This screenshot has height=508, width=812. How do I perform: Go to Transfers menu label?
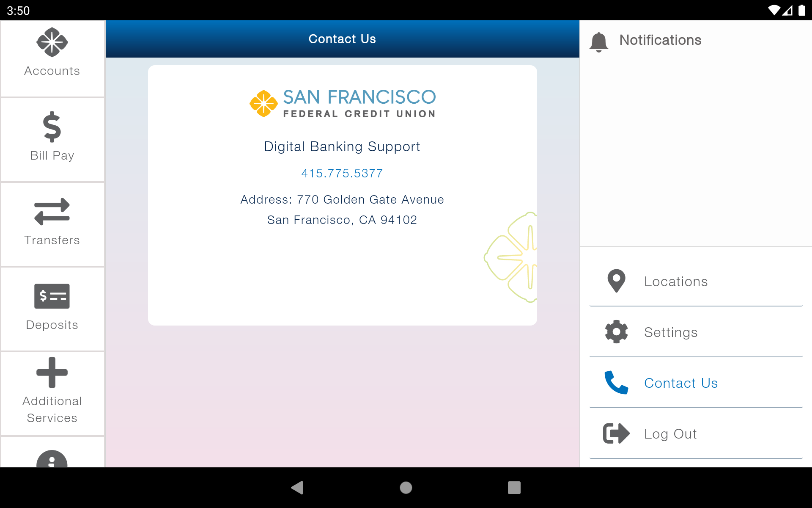52,240
